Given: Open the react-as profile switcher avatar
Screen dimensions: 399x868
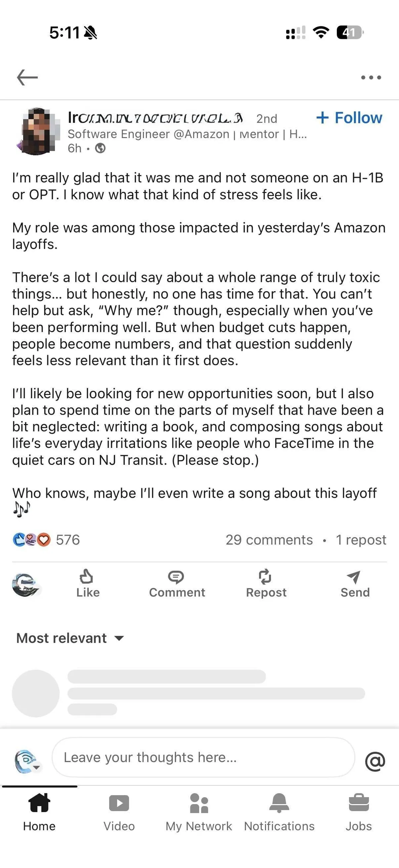Looking at the screenshot, I should point(26,585).
